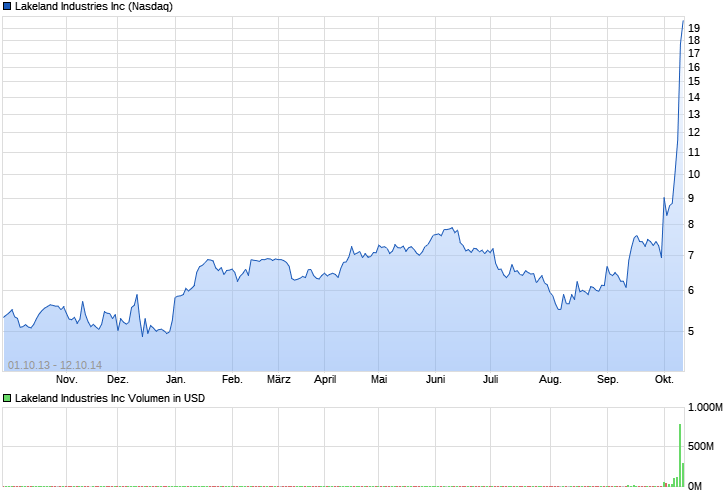
Task: Click the price axis value 5
Action: point(691,331)
